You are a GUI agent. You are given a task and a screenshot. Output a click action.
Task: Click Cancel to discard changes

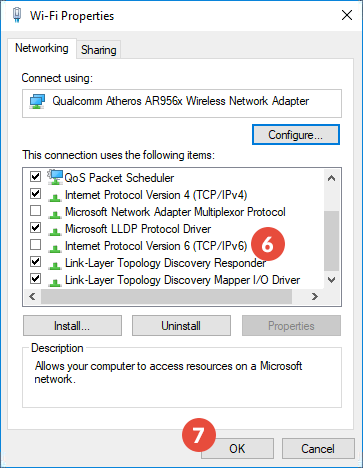tap(318, 449)
